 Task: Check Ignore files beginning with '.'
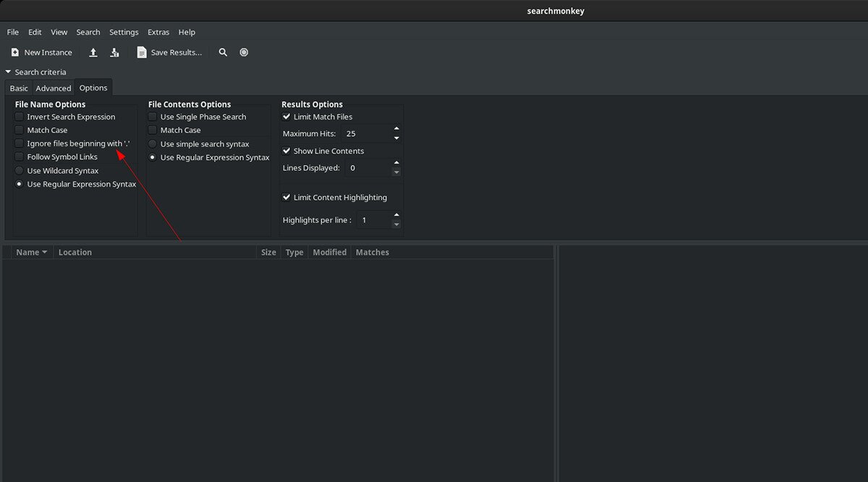(x=18, y=143)
